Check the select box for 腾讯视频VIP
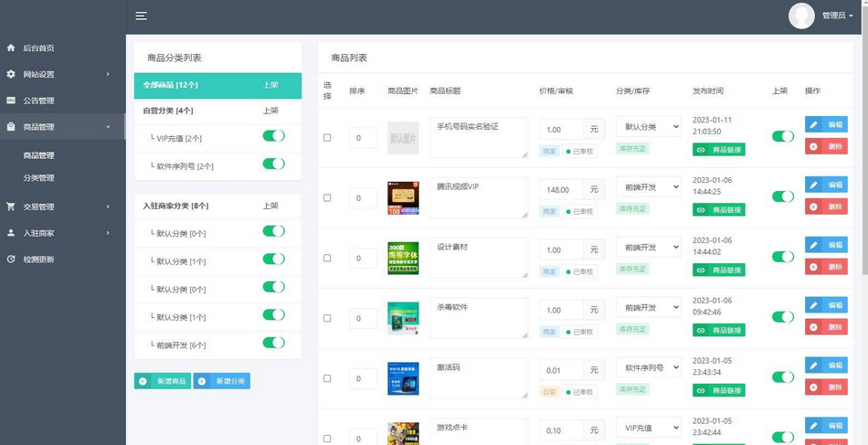Viewport: 868px width, 445px height. tap(327, 197)
